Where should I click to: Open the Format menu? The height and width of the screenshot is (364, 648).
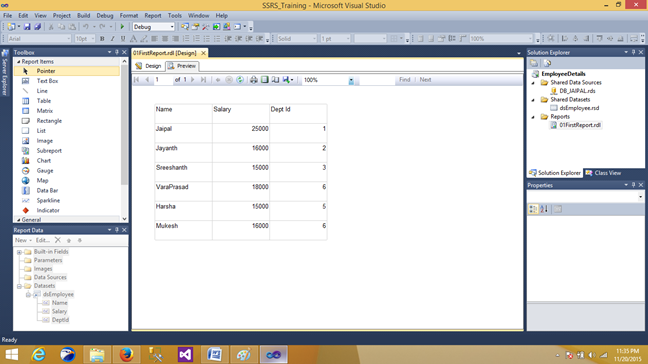coord(129,16)
